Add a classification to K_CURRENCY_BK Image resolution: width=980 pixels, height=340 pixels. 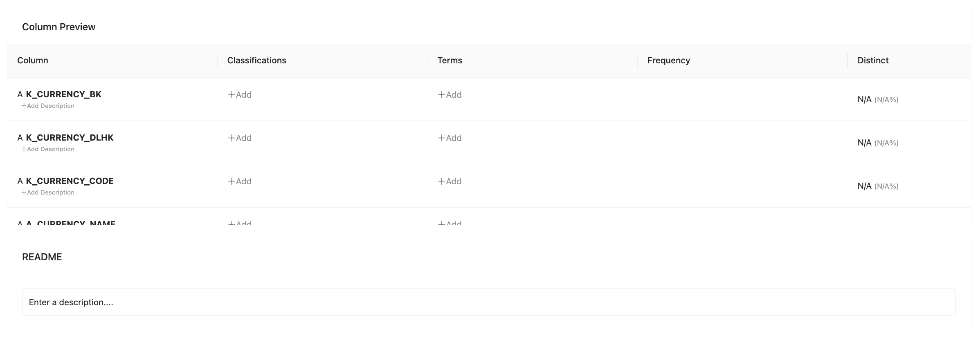240,95
